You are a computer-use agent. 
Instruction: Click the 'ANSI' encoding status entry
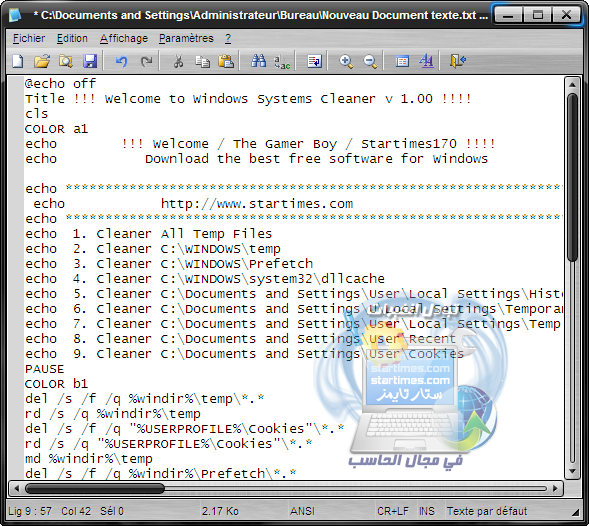point(302,511)
